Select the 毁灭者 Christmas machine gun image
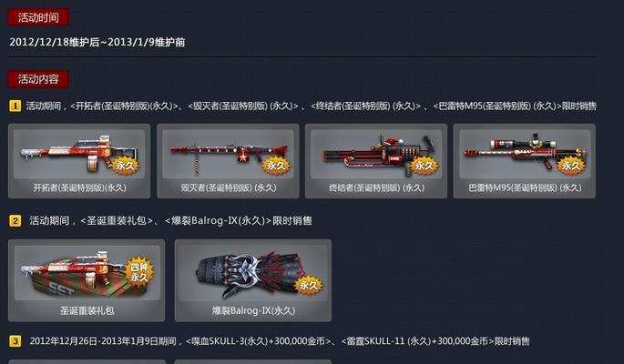Image resolution: width=624 pixels, height=364 pixels. point(228,154)
